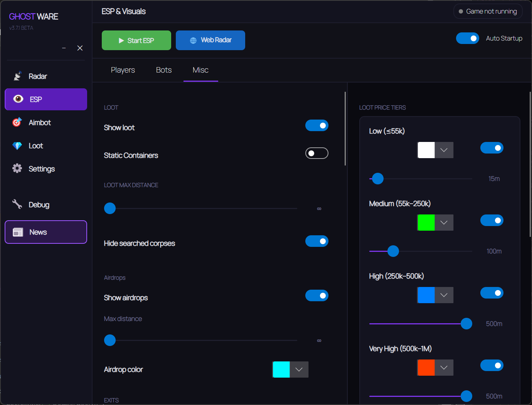Click the status dot beside Game not running
Viewport: 532px width, 405px height.
(461, 12)
